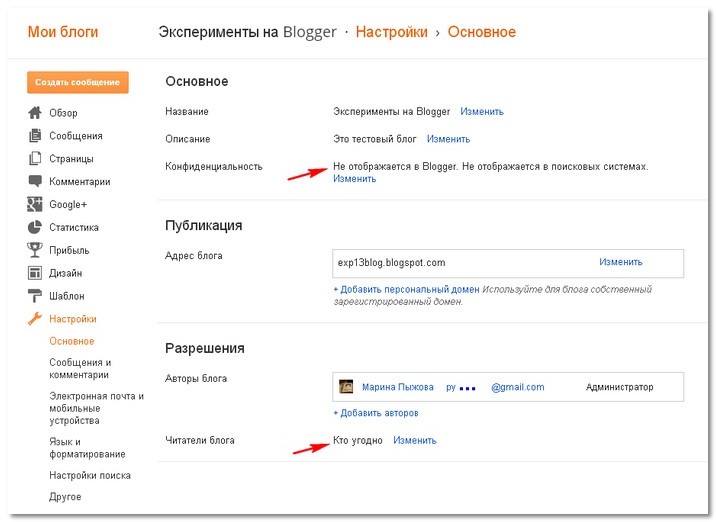Click the Администратор role label
Screen dimensions: 716x522
[x=620, y=387]
